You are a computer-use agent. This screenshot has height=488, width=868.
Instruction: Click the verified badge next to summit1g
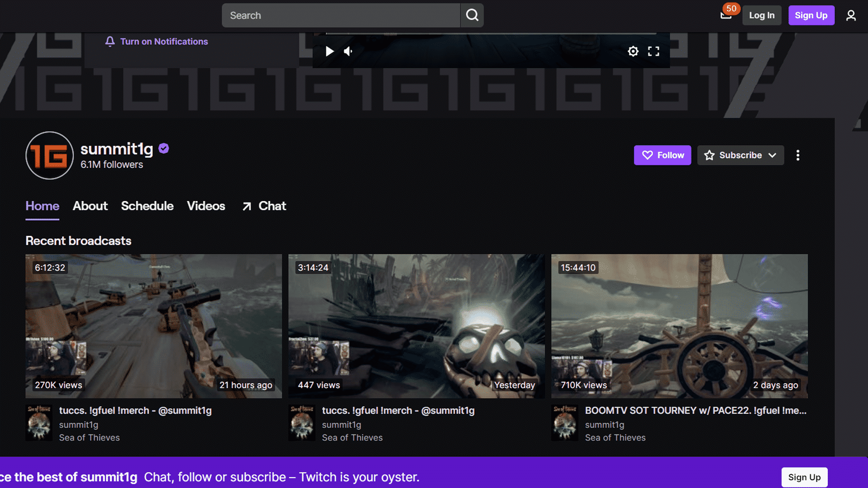[x=164, y=148]
